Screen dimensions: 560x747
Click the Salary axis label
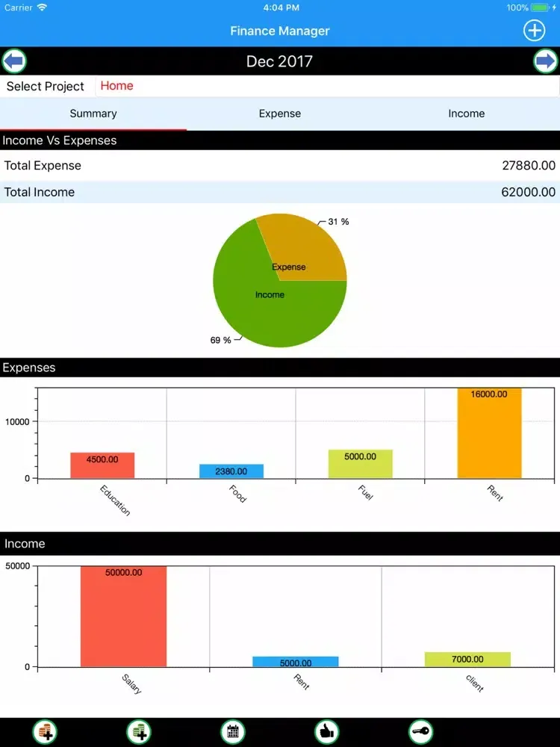(131, 684)
